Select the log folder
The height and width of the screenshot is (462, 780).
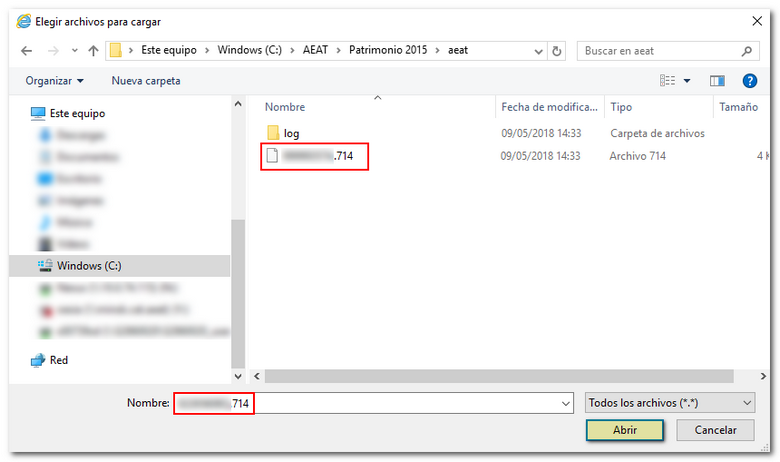pyautogui.click(x=291, y=133)
